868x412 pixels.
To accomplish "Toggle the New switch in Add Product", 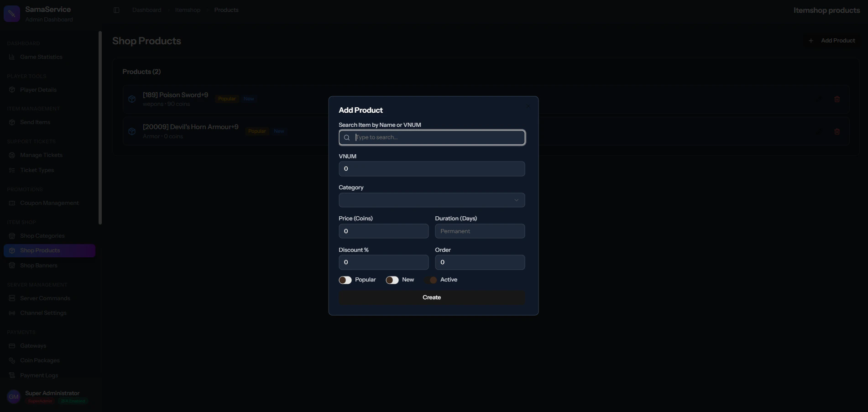I will [392, 280].
